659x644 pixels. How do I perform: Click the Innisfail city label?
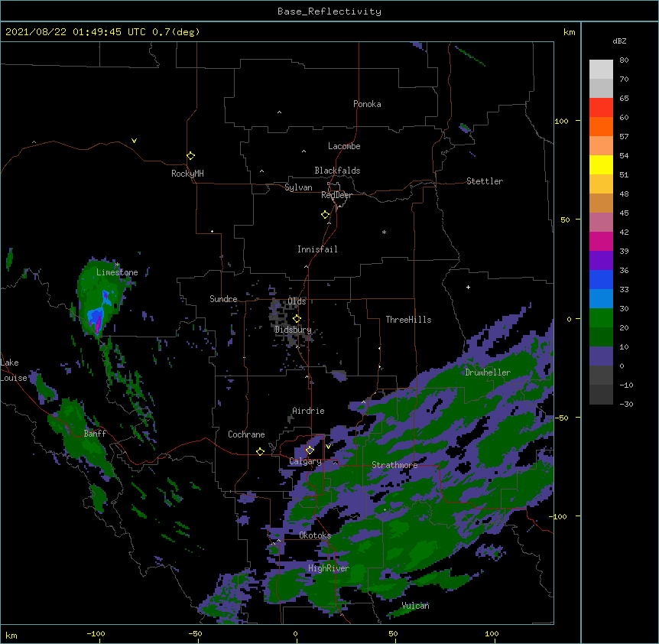(317, 249)
